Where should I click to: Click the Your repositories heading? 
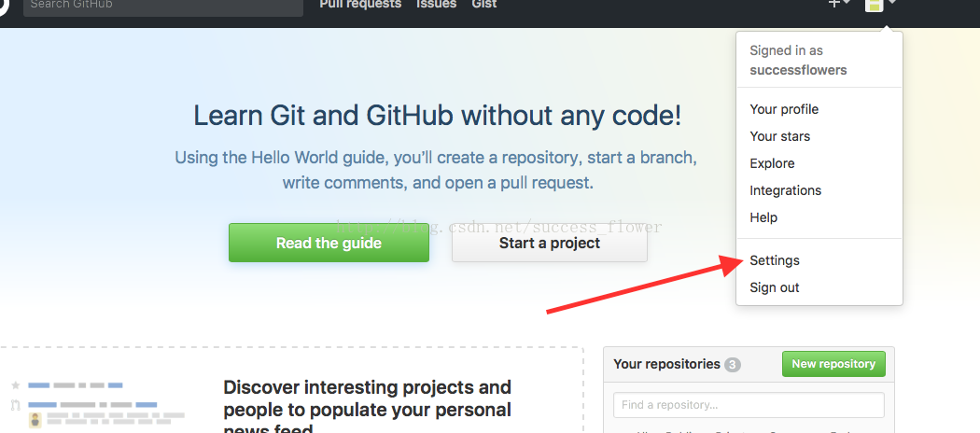pyautogui.click(x=667, y=364)
